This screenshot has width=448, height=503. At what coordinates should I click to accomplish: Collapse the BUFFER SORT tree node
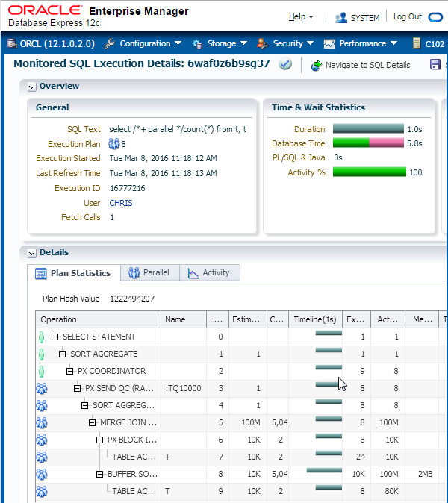click(x=99, y=474)
